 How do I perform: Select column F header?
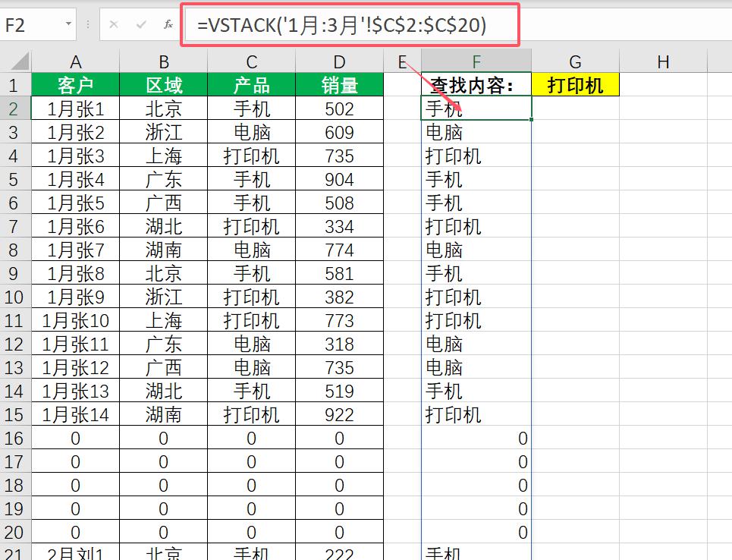pos(476,61)
